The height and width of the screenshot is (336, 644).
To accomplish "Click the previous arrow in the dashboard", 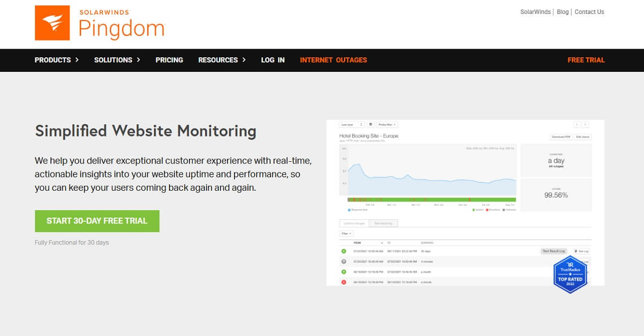I will coord(577,124).
